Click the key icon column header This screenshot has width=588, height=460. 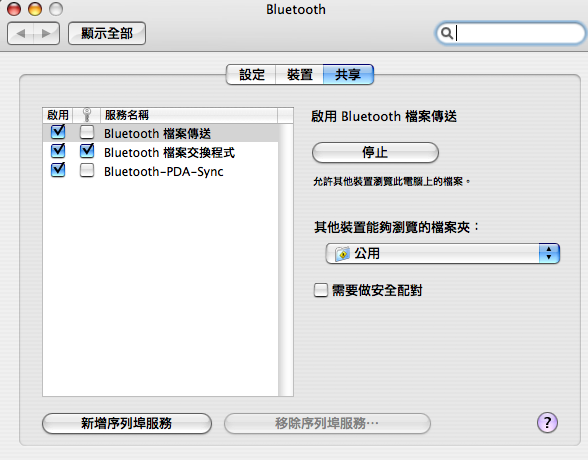pos(87,115)
